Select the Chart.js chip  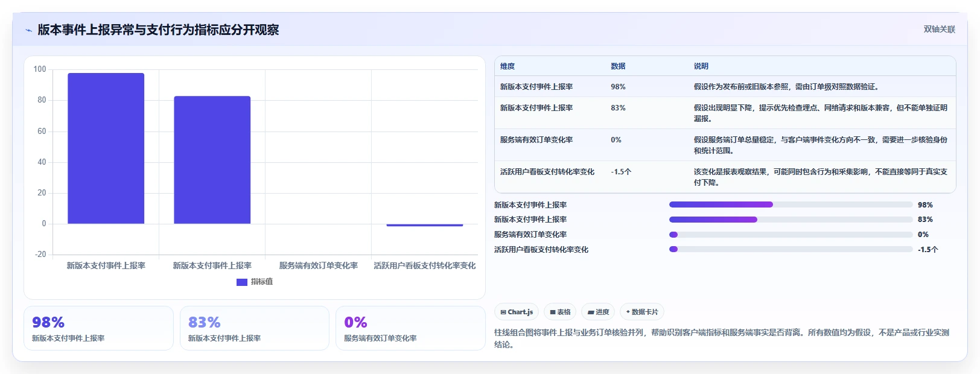pyautogui.click(x=517, y=312)
